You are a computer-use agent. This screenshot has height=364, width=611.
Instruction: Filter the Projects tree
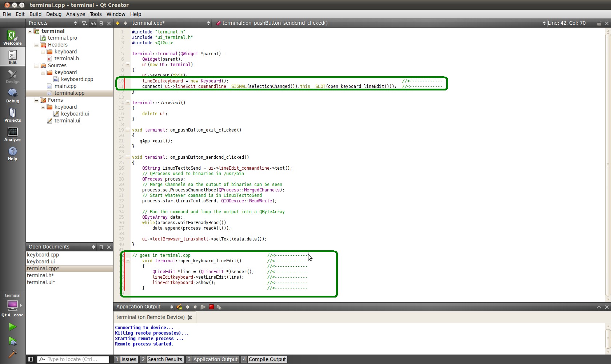85,23
